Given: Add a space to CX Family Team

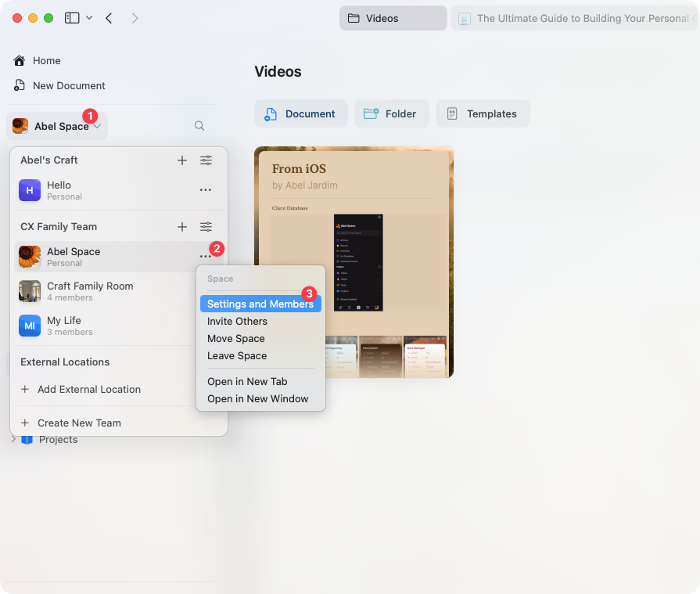Looking at the screenshot, I should [x=182, y=227].
